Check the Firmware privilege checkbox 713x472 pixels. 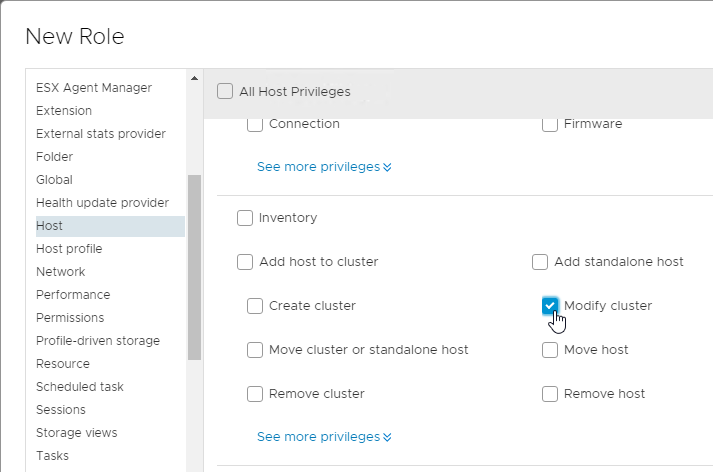pyautogui.click(x=550, y=125)
